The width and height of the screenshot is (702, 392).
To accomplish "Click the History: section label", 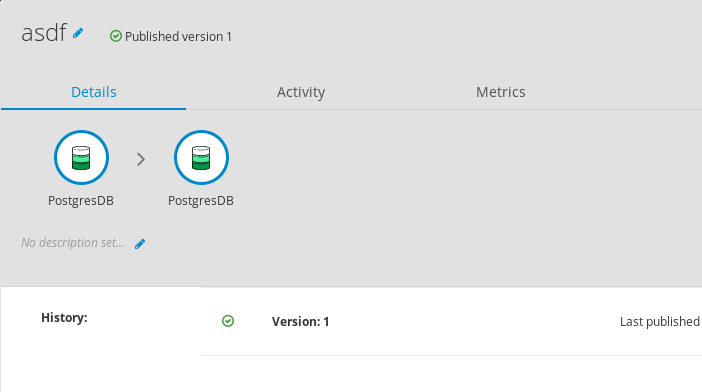I will 64,317.
